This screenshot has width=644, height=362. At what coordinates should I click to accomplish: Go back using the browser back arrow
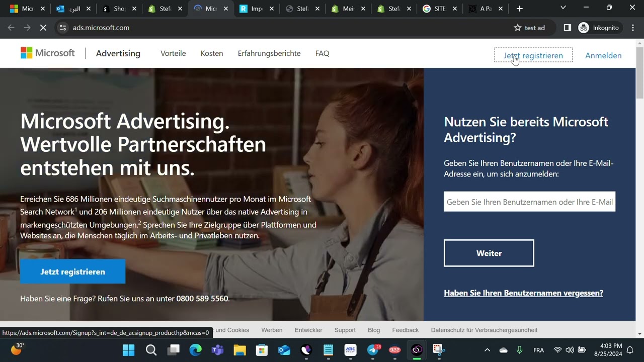pos(11,28)
